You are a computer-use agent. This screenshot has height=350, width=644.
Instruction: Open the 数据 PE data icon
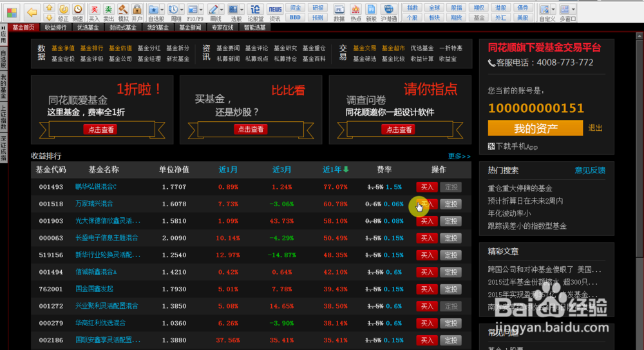click(x=339, y=12)
